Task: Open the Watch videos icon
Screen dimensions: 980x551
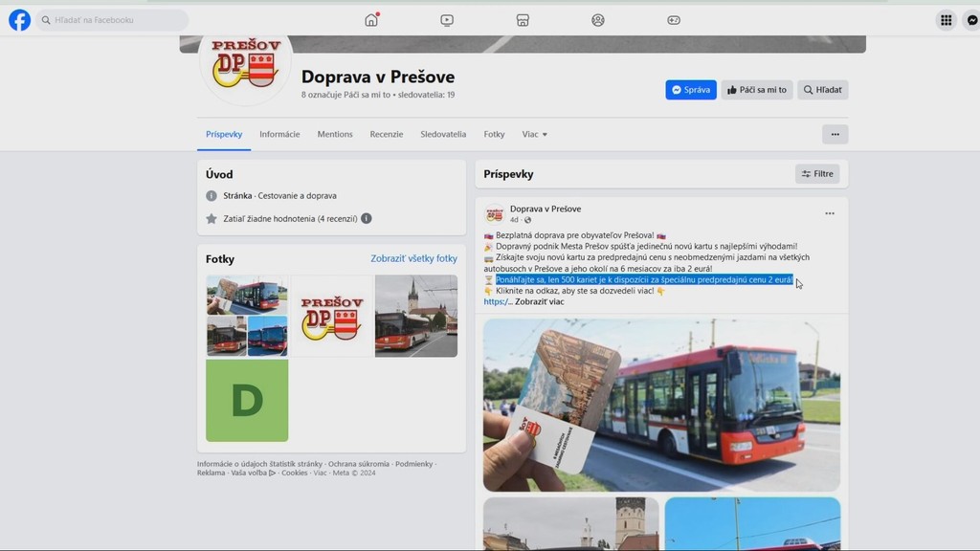Action: pos(447,19)
